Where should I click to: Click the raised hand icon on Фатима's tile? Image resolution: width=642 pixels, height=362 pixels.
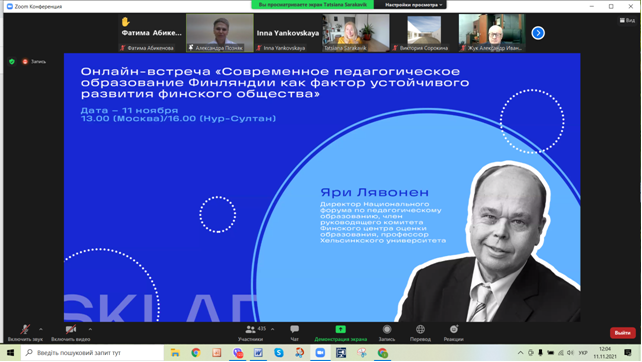[x=125, y=22]
